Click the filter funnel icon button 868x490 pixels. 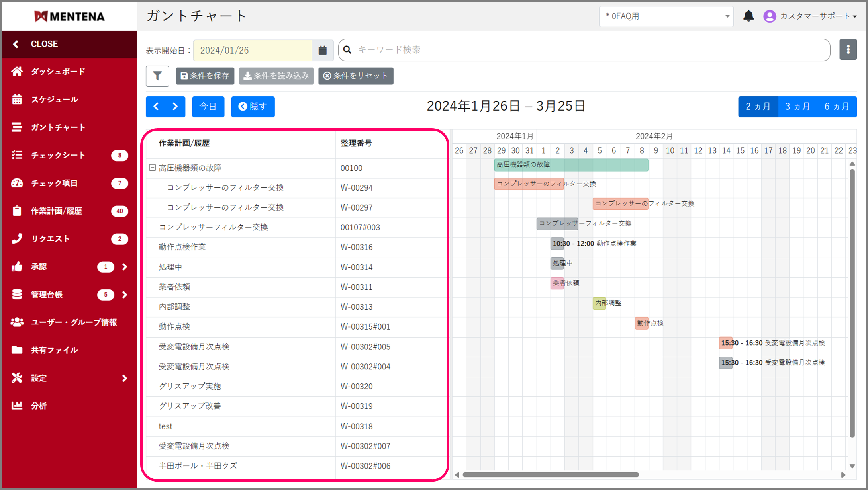click(157, 76)
